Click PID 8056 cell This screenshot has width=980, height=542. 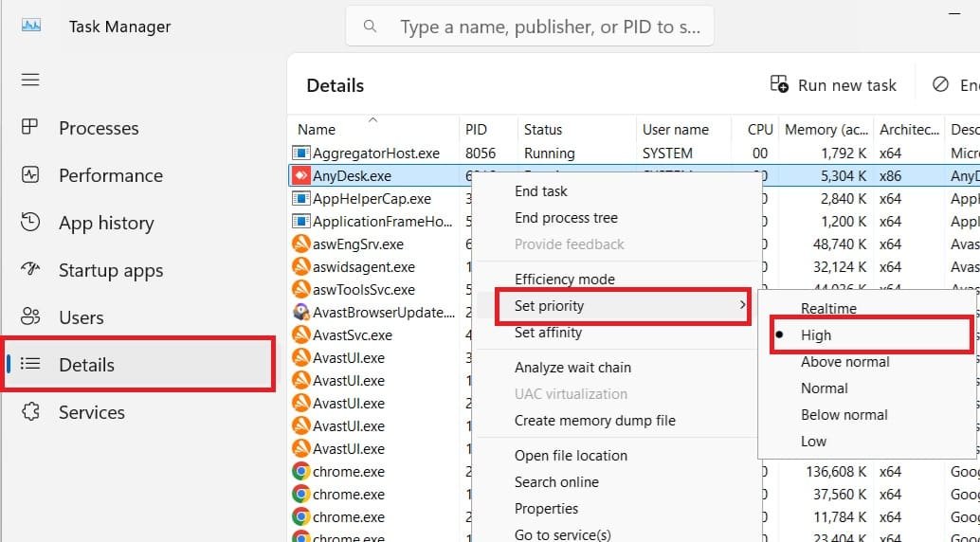click(x=480, y=154)
